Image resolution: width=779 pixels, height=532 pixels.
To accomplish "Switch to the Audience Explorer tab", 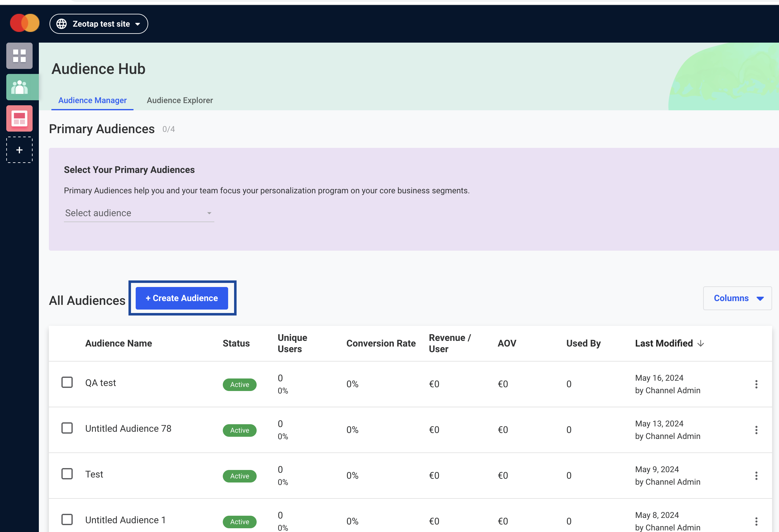I will [180, 100].
